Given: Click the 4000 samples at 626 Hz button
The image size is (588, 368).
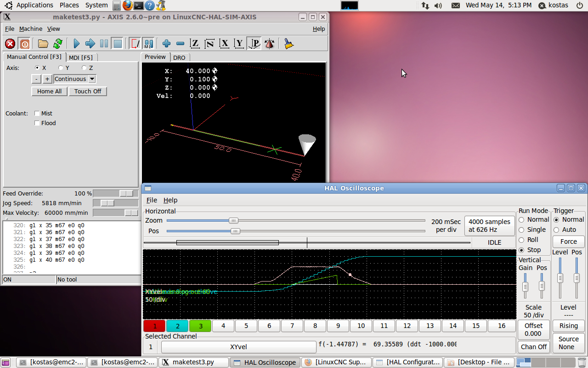Looking at the screenshot, I should (489, 225).
